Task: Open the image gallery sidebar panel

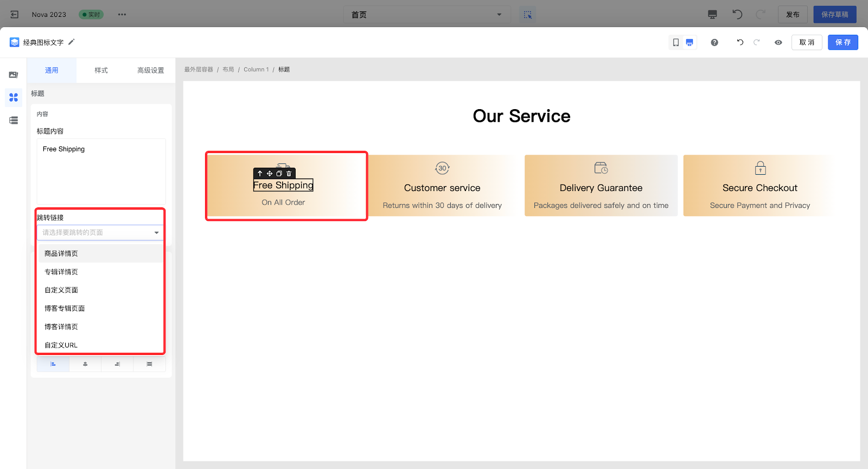Action: tap(14, 75)
